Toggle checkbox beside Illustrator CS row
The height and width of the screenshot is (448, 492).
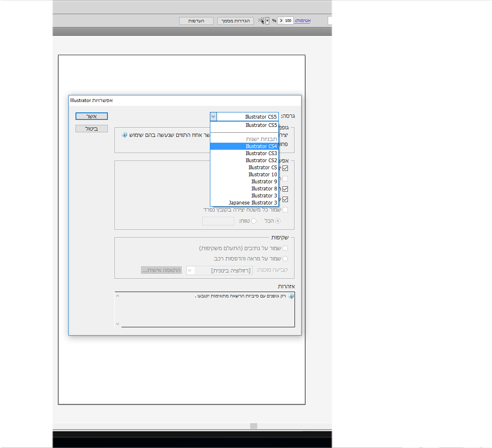click(285, 168)
